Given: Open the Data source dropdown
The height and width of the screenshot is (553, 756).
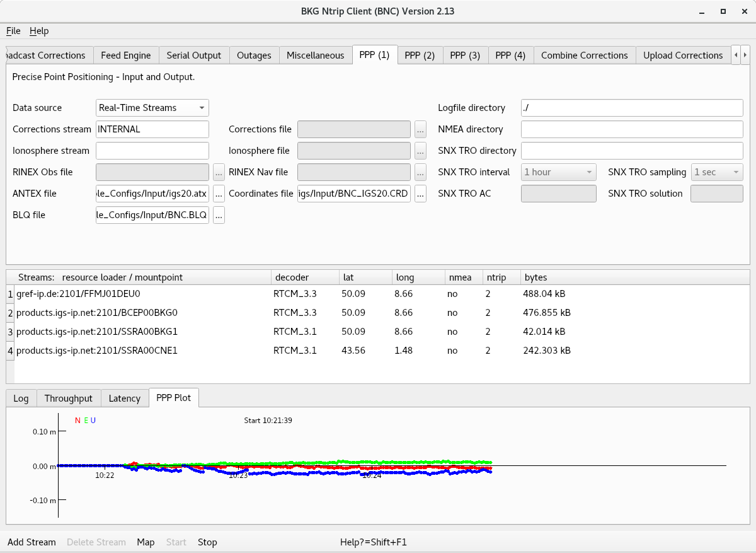Looking at the screenshot, I should click(x=152, y=108).
